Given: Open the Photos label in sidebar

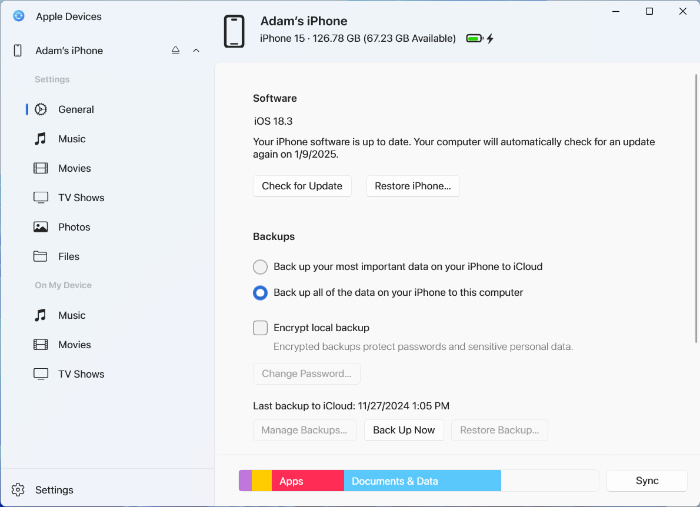Looking at the screenshot, I should click(74, 227).
